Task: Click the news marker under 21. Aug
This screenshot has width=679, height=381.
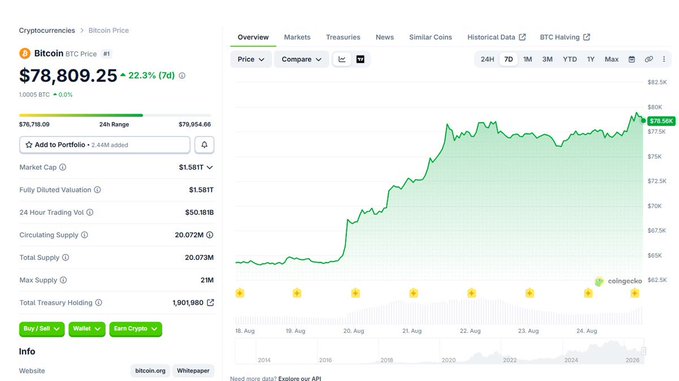Action: pyautogui.click(x=414, y=293)
